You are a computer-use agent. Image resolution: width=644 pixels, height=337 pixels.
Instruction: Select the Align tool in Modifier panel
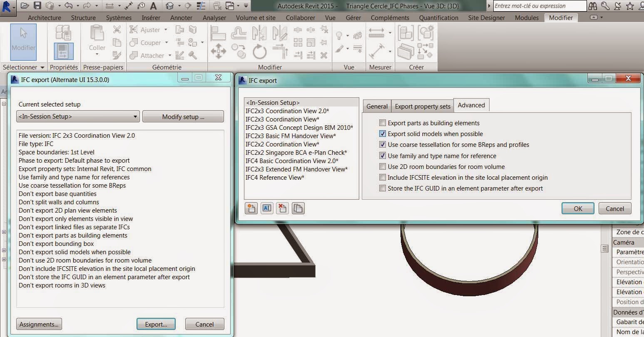[x=218, y=33]
